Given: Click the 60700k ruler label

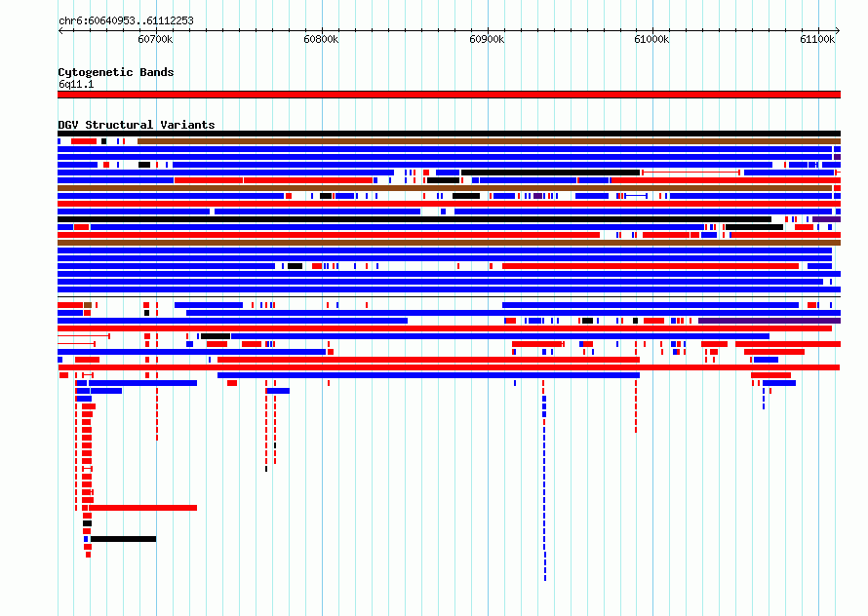Looking at the screenshot, I should [155, 39].
